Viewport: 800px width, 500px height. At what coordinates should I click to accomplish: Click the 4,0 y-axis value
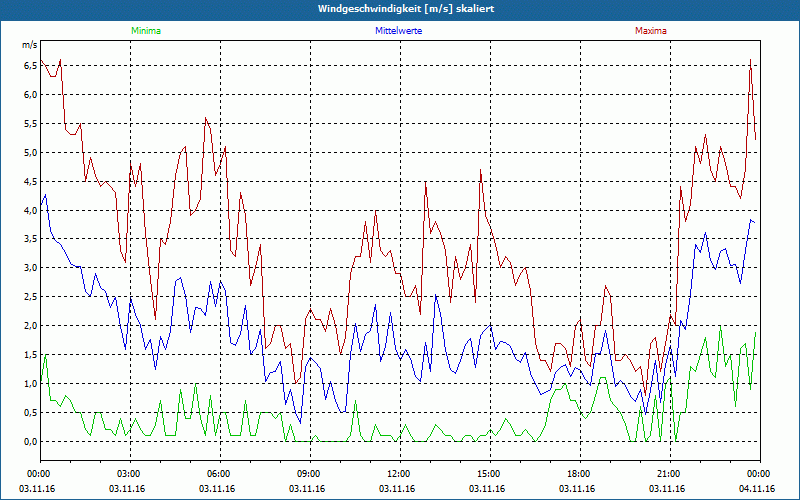pyautogui.click(x=30, y=211)
